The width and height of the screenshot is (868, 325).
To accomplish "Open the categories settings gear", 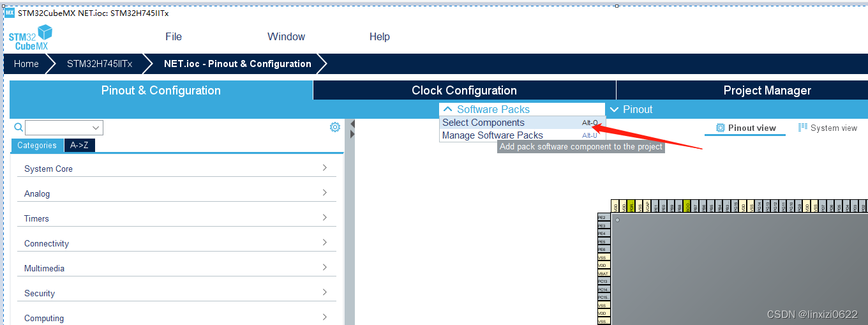I will coord(335,127).
